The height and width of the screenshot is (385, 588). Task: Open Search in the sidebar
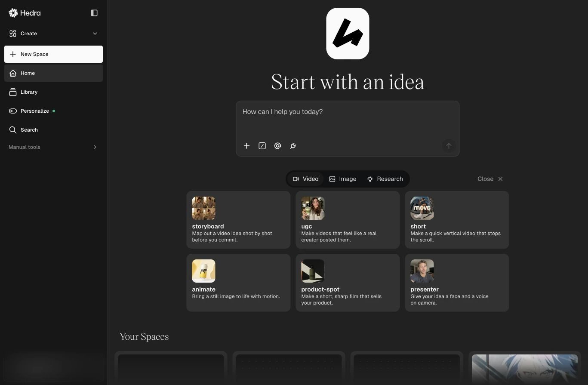tap(53, 130)
